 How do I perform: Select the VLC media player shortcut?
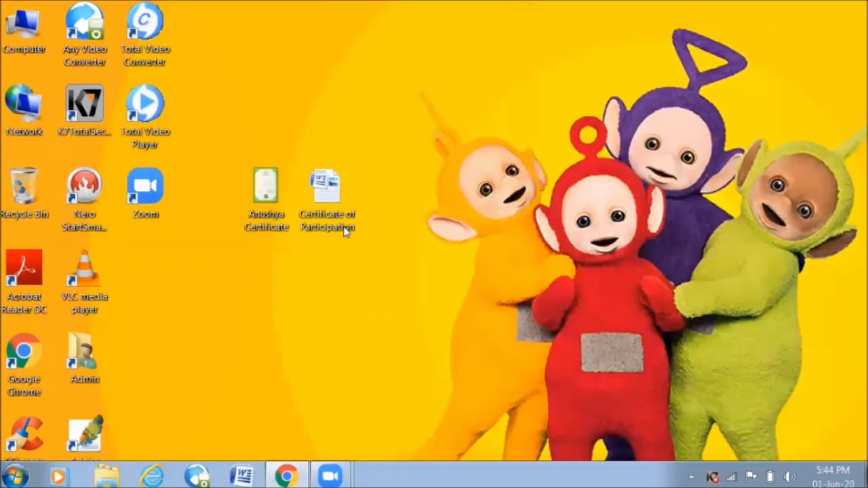pyautogui.click(x=84, y=282)
